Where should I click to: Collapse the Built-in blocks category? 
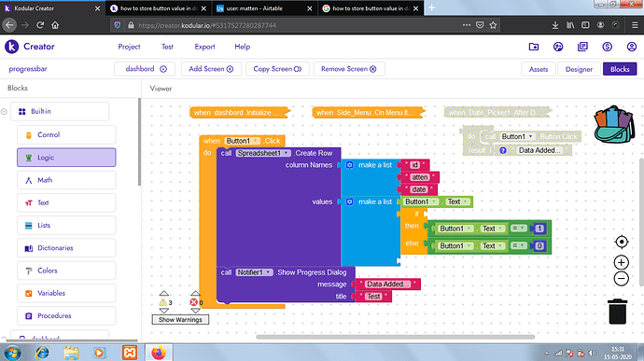[x=4, y=111]
